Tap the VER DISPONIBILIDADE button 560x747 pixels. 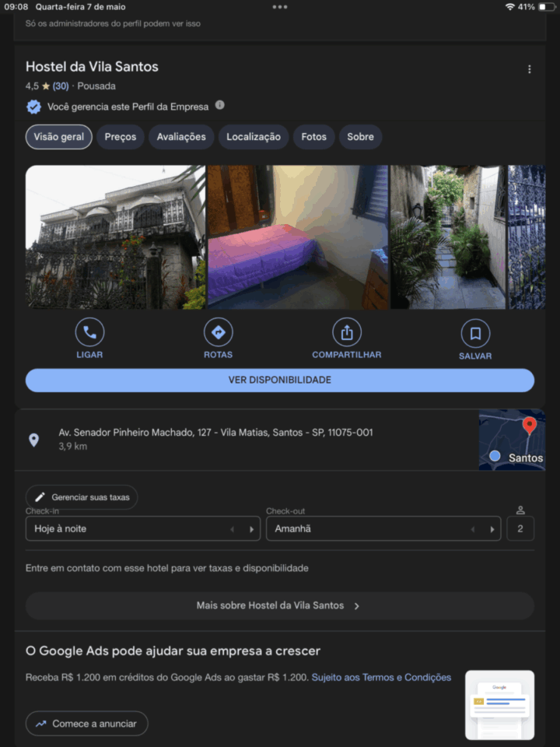tap(280, 381)
